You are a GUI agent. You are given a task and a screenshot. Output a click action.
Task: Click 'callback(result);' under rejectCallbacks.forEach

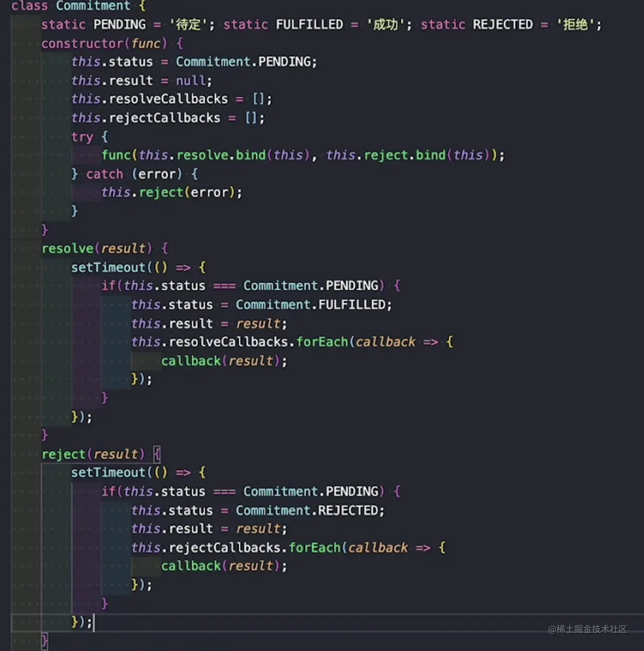pos(224,566)
